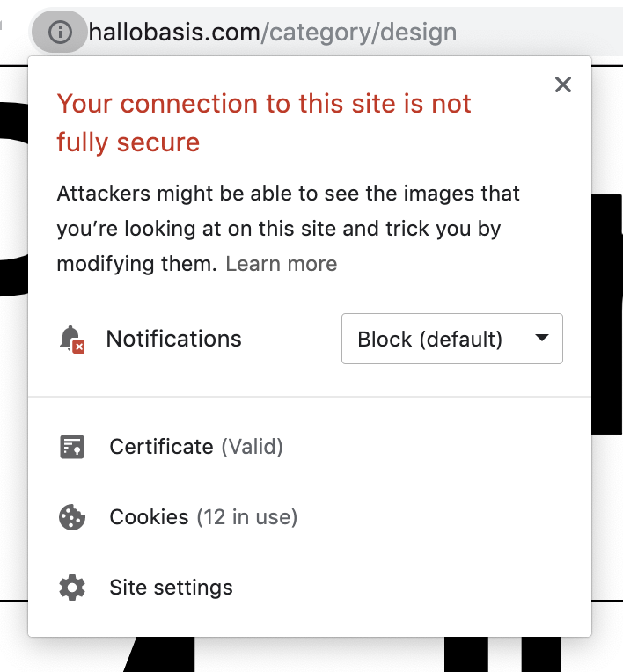Click the blocked notifications bell icon
This screenshot has width=623, height=672.
pyautogui.click(x=71, y=339)
